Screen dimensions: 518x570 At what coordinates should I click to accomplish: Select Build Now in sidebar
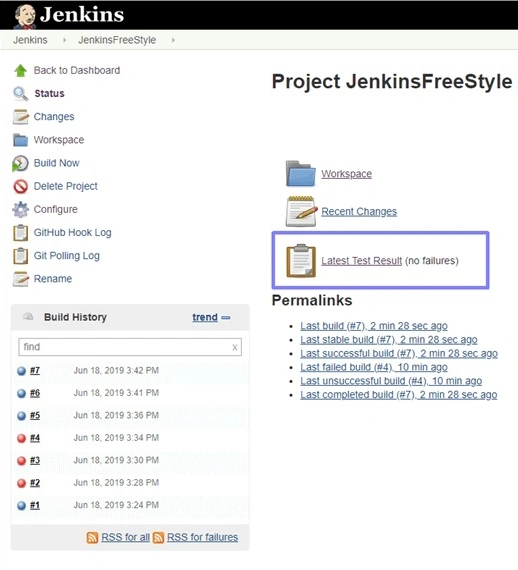pos(56,163)
